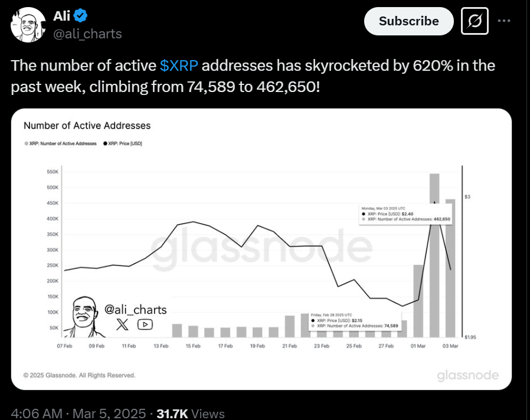Open Ali's profile avatar picture

point(28,25)
